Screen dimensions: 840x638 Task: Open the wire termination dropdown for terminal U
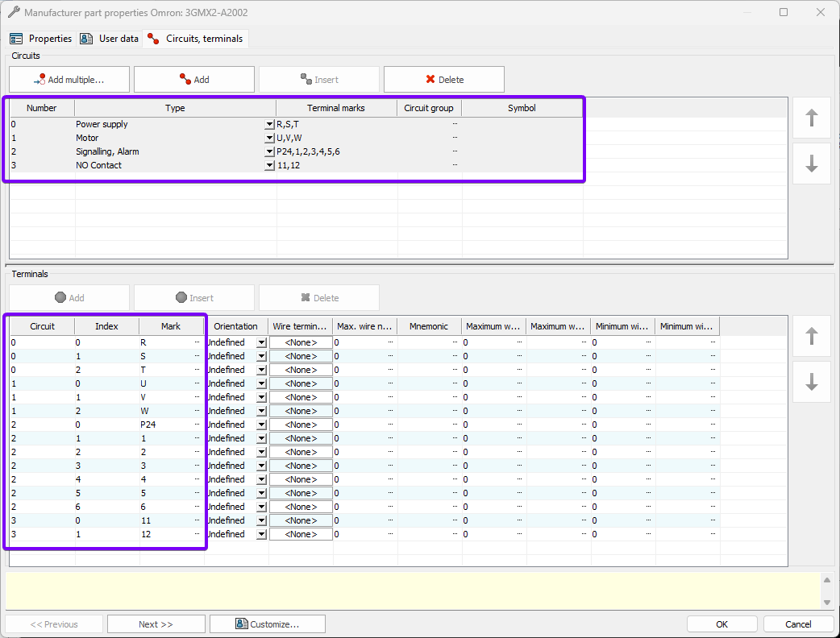coord(299,383)
